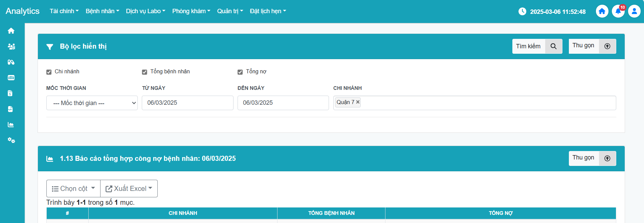This screenshot has width=644, height=223.
Task: Open the Tài chính menu
Action: (x=64, y=11)
